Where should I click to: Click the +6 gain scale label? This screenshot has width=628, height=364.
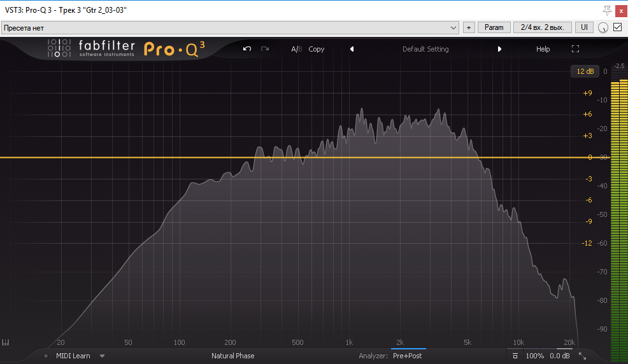(587, 115)
